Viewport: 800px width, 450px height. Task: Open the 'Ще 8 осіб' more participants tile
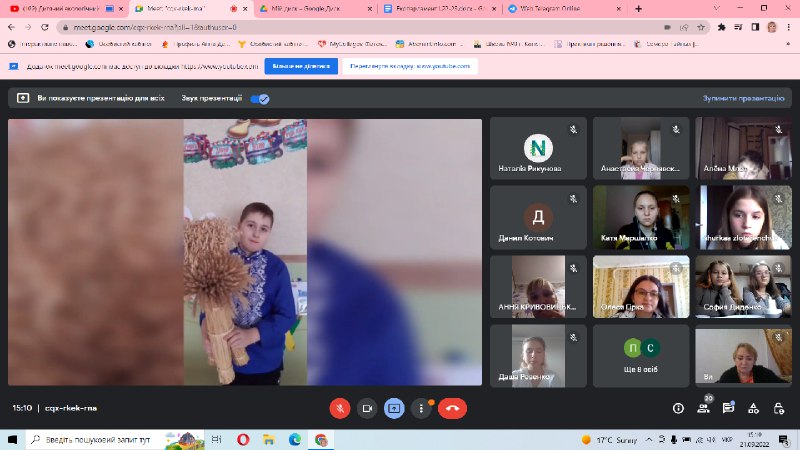tap(641, 356)
